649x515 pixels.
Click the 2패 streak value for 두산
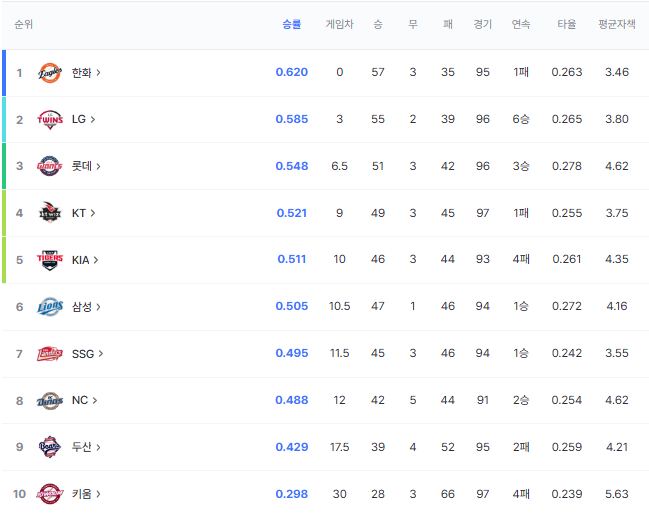(521, 447)
